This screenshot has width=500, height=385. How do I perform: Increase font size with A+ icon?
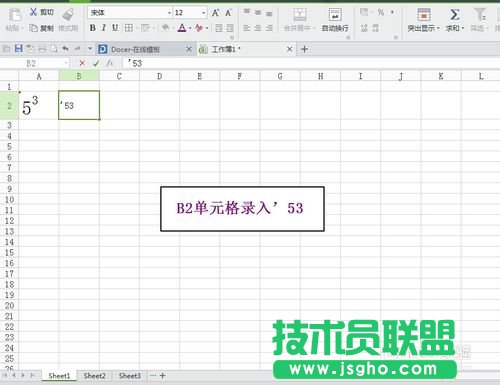[216, 13]
